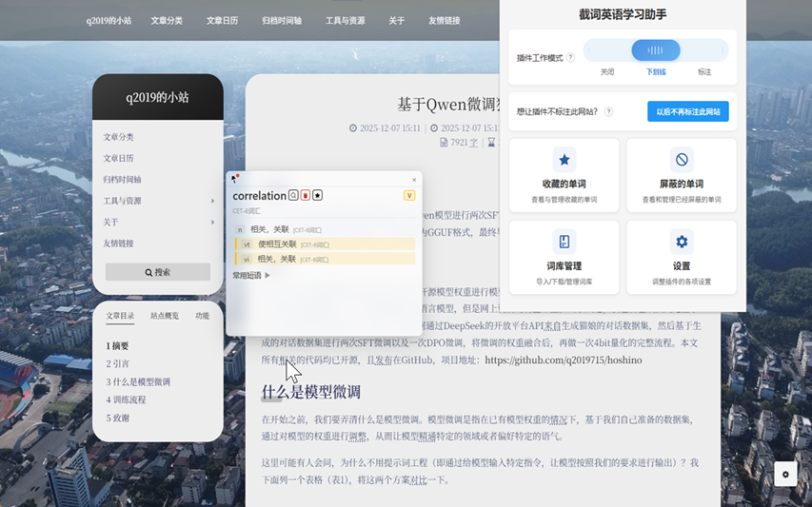The width and height of the screenshot is (812, 507).
Task: Click the n part-of-speech tag
Action: [240, 229]
